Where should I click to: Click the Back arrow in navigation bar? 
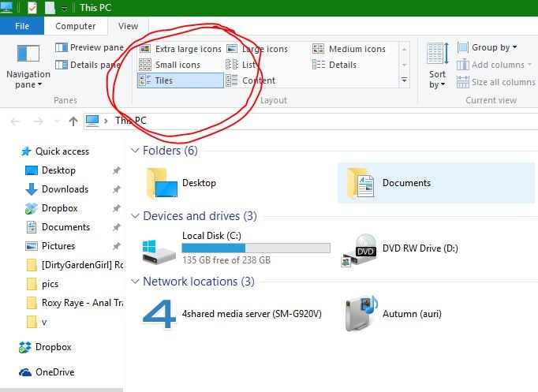pos(17,121)
